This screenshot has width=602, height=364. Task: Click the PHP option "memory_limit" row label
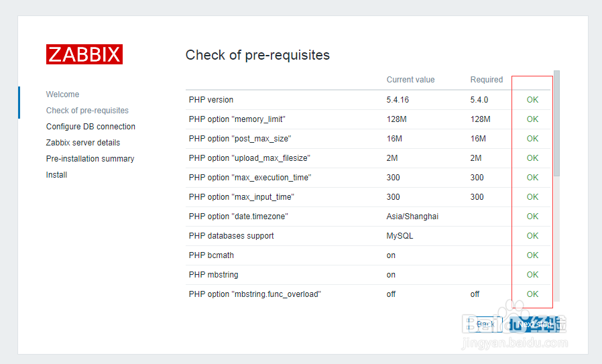tap(240, 119)
